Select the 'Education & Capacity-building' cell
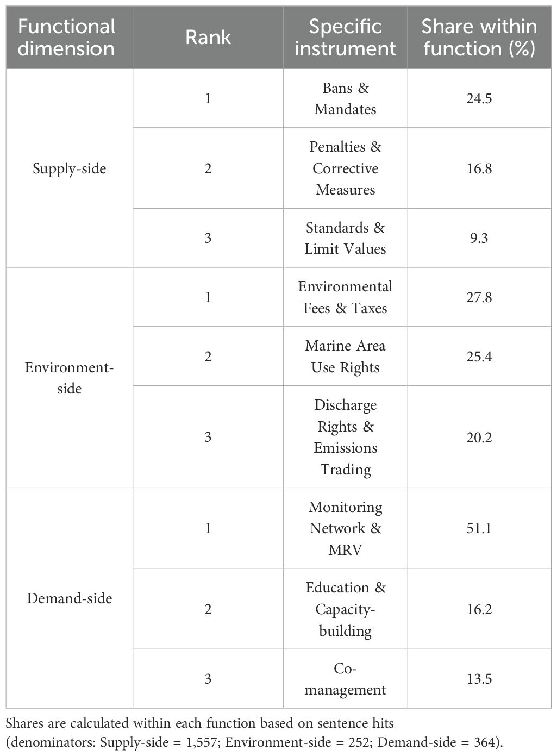 tap(345, 609)
